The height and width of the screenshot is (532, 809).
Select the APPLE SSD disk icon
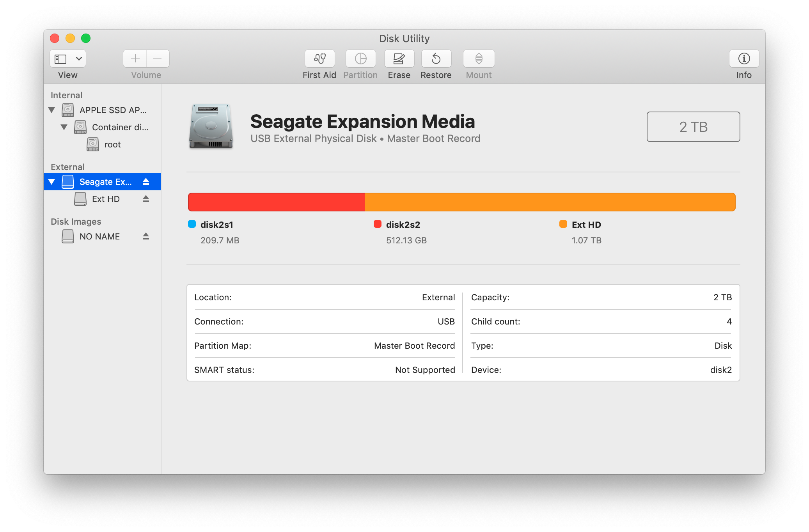(x=68, y=110)
